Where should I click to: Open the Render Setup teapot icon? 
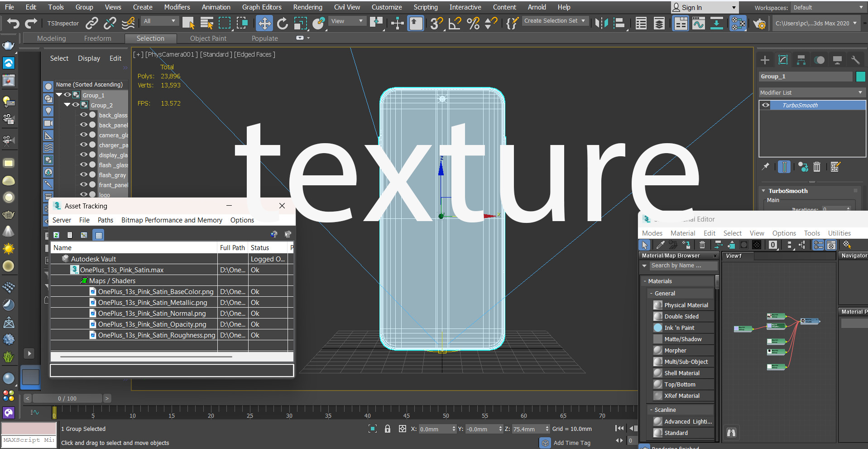(x=759, y=23)
